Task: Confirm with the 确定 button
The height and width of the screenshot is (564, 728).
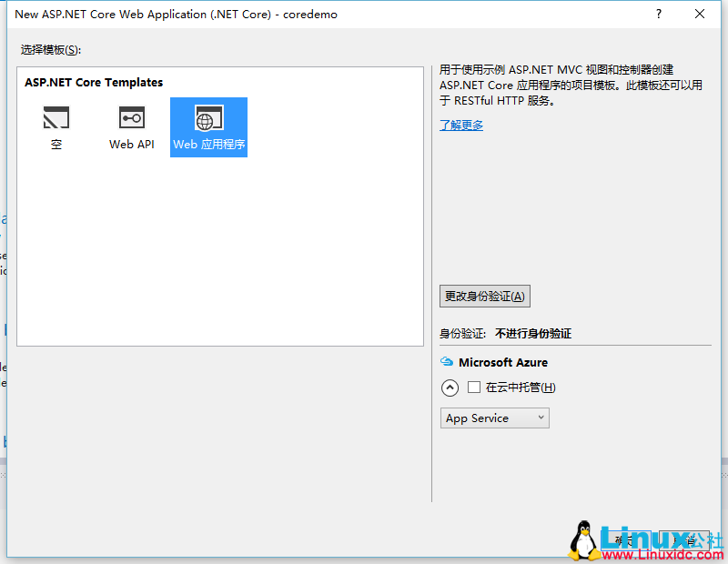Action: 624,539
